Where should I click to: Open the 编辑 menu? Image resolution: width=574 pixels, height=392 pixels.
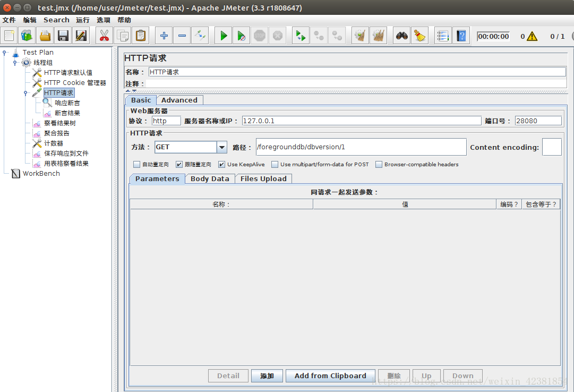tap(30, 20)
